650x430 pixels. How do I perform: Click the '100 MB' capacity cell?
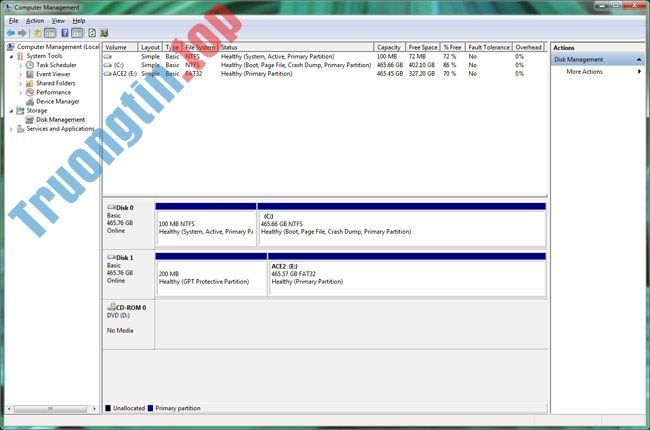(387, 56)
